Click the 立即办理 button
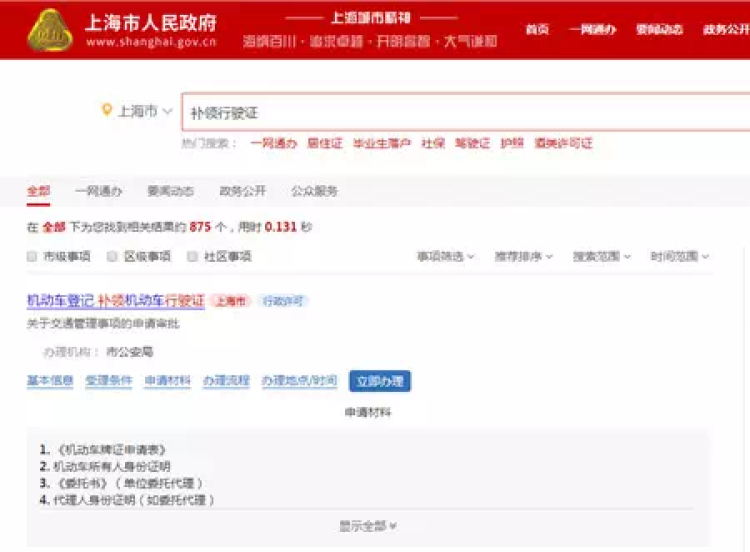Screen dimensions: 750x552 [380, 381]
